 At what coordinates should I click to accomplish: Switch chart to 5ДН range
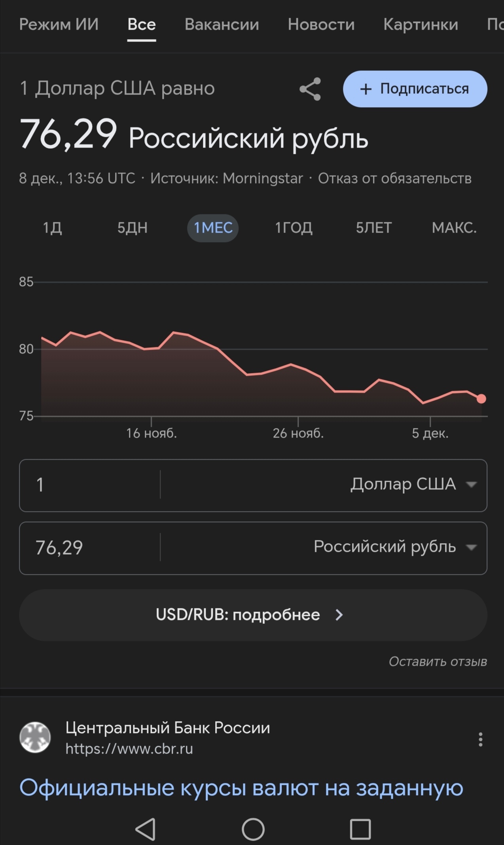[x=132, y=228]
